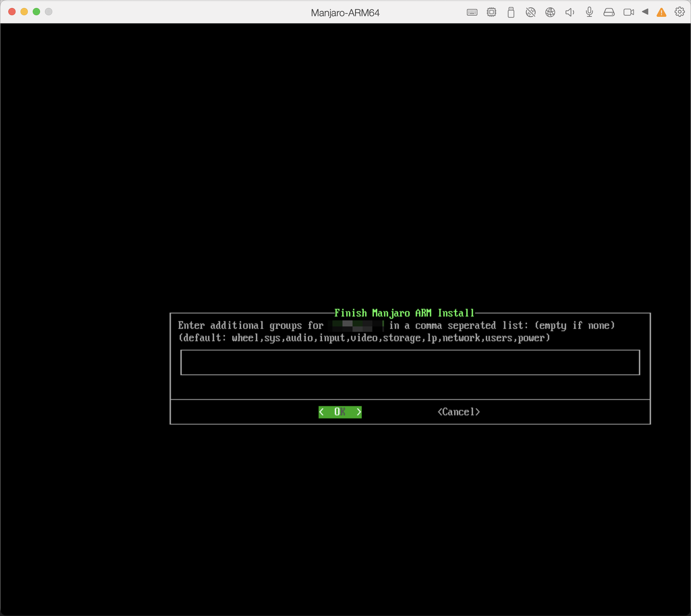Click the speaker volume icon
Image resolution: width=691 pixels, height=616 pixels.
pos(570,12)
